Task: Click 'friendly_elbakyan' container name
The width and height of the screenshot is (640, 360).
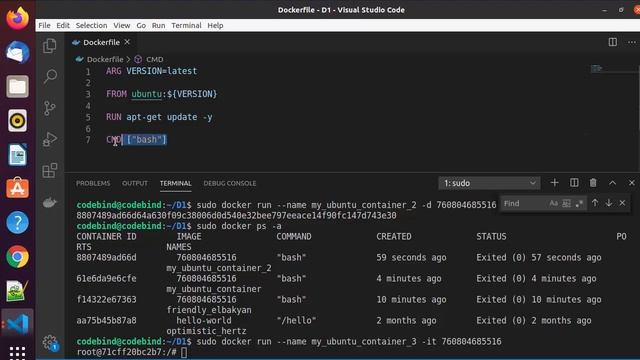Action: 209,310
